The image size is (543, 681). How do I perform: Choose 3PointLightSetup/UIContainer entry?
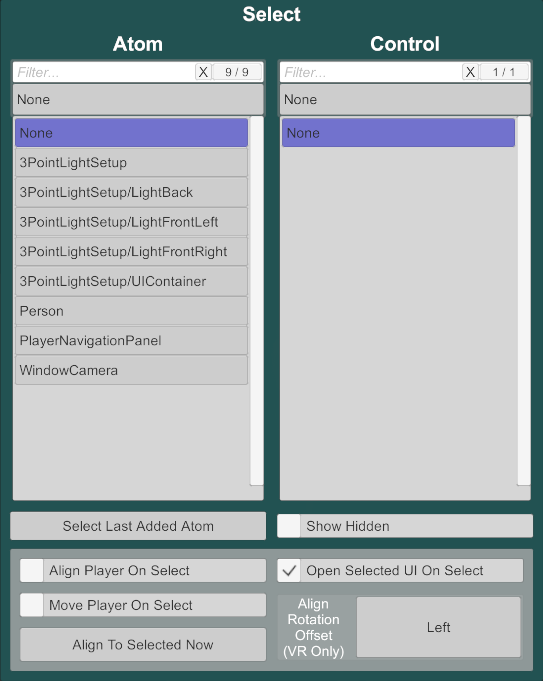(131, 281)
